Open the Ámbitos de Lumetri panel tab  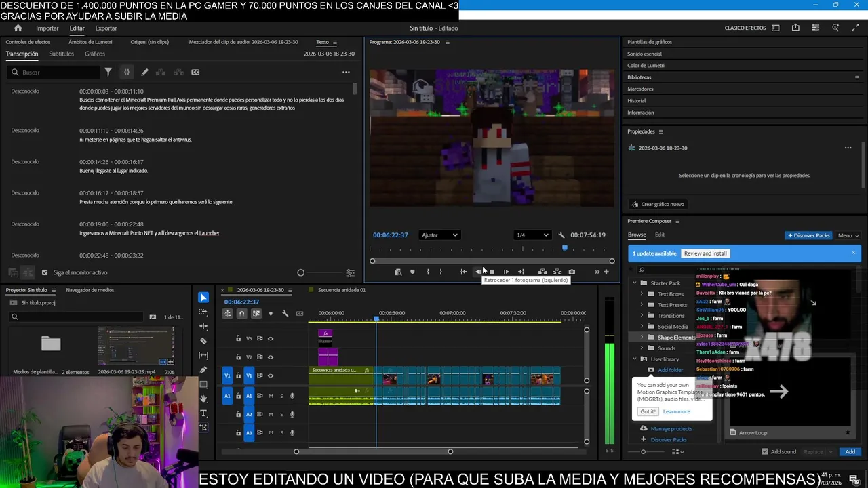click(x=90, y=42)
